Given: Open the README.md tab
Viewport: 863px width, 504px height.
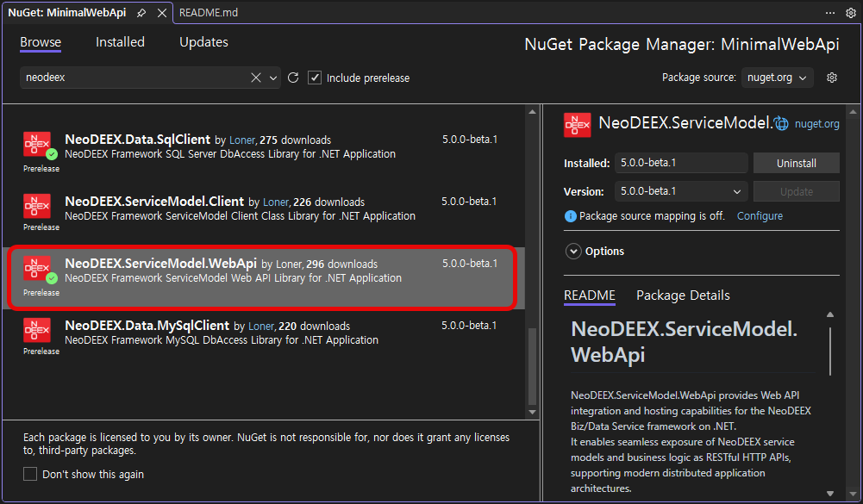Looking at the screenshot, I should point(209,13).
